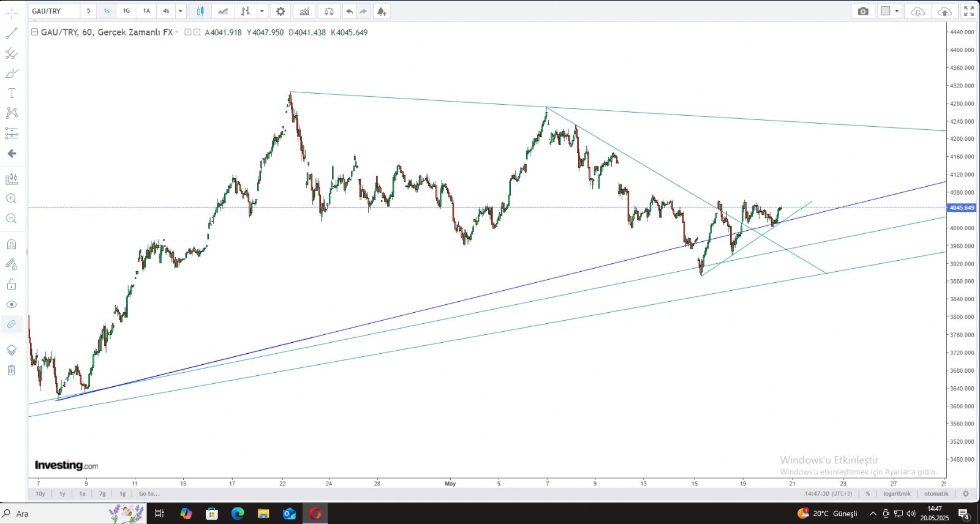Select the 1s hourly interval
980x524 pixels.
107,11
